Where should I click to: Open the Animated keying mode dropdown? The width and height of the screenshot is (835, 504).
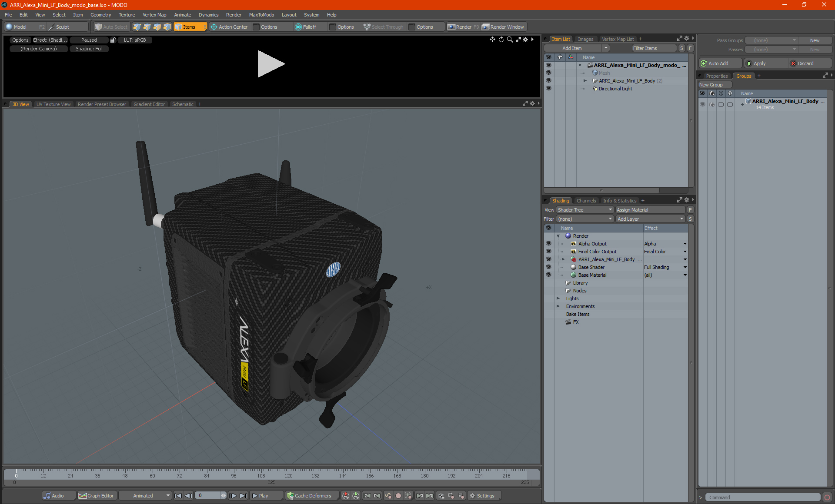[145, 496]
